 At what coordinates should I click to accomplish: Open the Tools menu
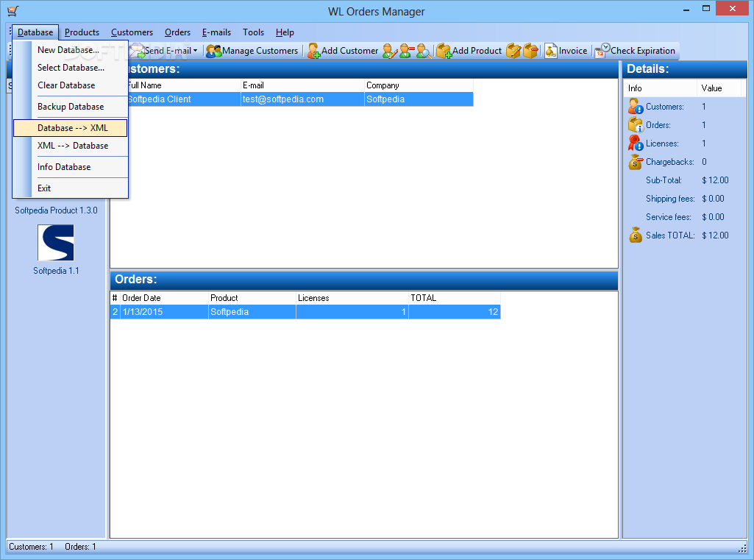[x=253, y=32]
